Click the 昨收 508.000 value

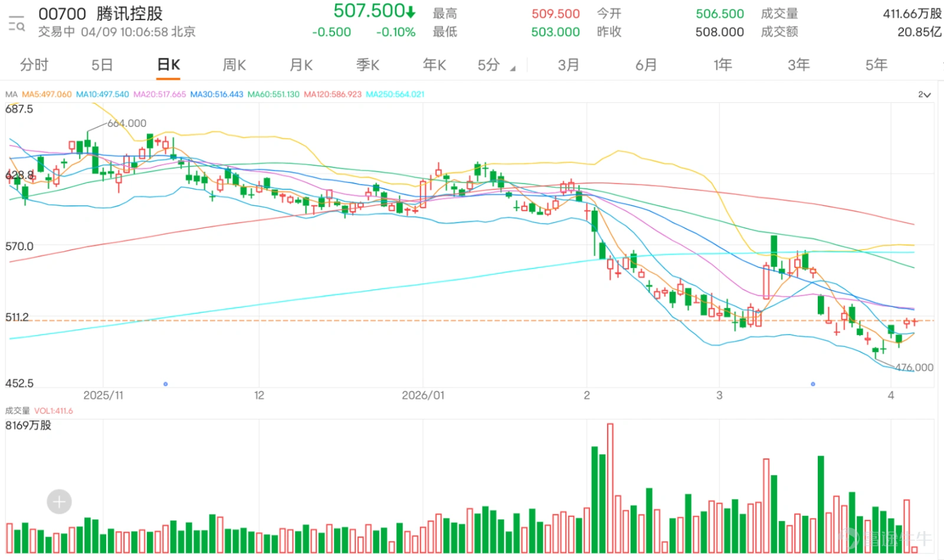(720, 32)
